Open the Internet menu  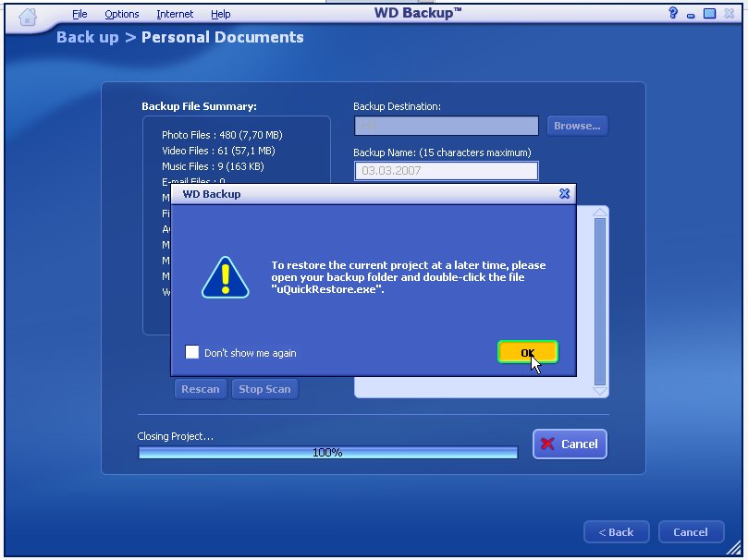(175, 14)
